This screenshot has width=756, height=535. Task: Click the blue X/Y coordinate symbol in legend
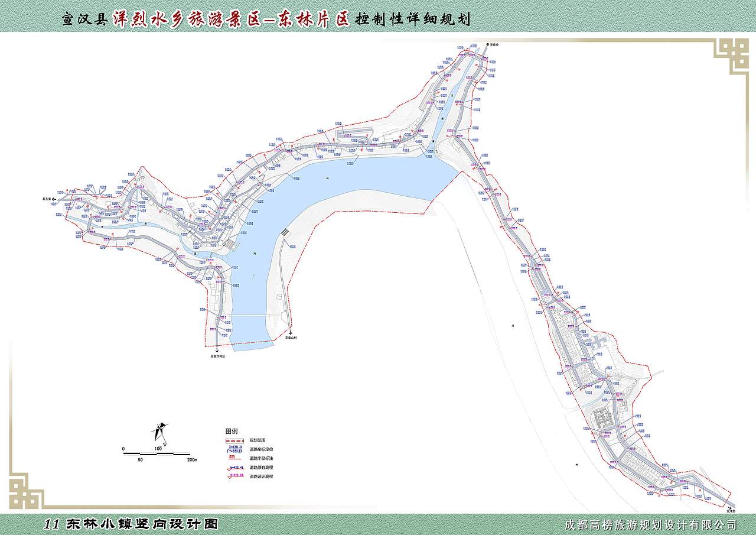pos(235,449)
